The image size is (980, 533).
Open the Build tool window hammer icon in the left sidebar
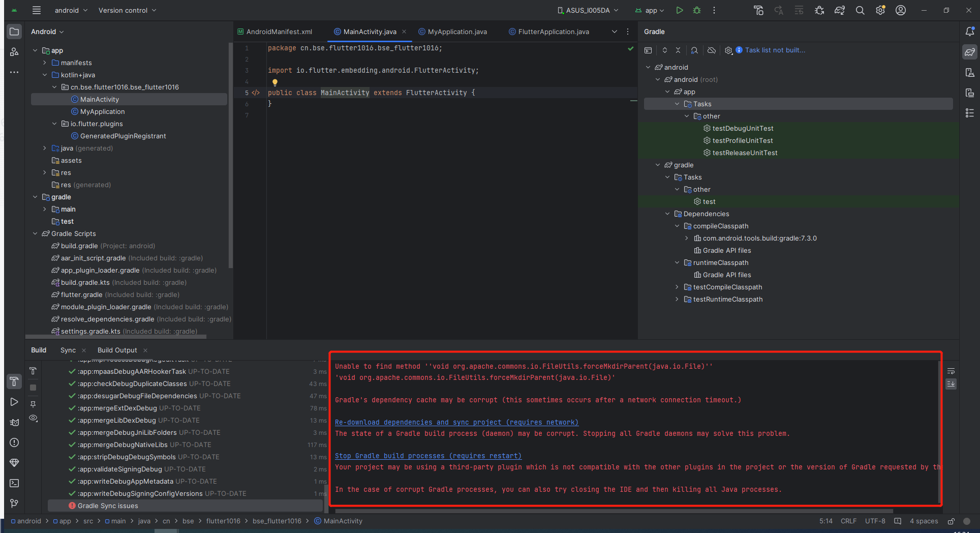(x=14, y=381)
